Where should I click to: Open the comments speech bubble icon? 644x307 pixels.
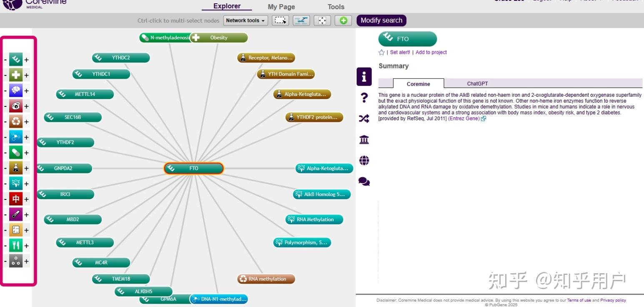[x=364, y=181]
